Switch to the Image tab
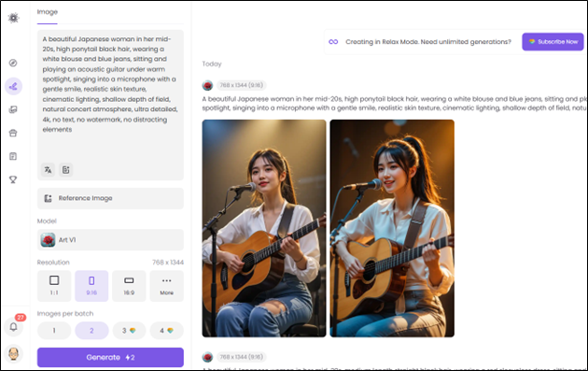This screenshot has width=588, height=371. click(48, 12)
